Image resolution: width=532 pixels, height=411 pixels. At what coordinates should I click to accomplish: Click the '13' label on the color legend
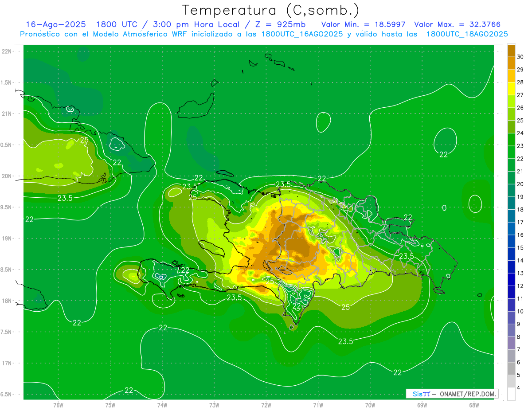(x=520, y=274)
